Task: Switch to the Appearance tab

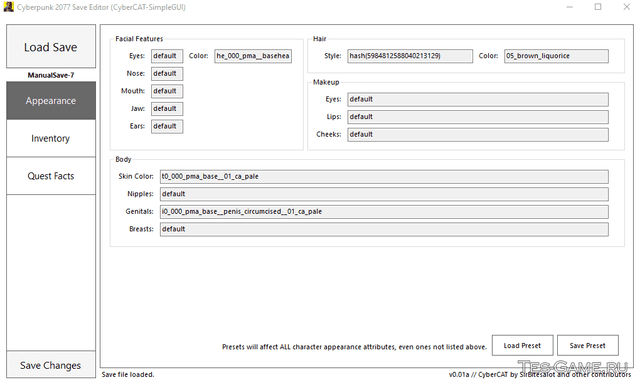Action: click(x=51, y=100)
